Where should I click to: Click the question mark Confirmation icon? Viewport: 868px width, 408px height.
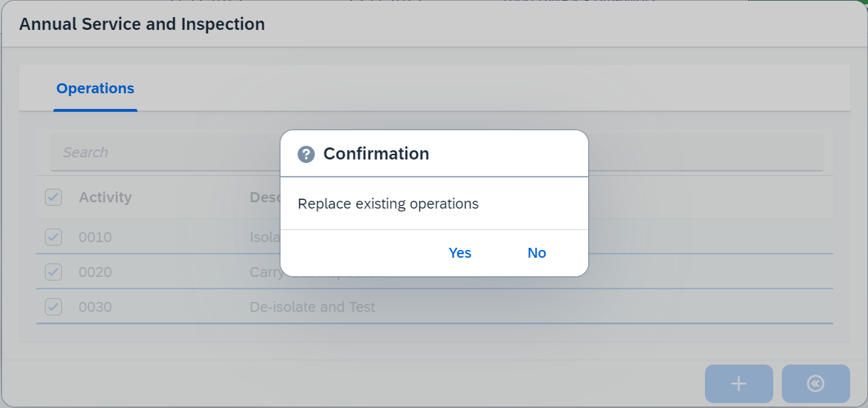tap(306, 154)
